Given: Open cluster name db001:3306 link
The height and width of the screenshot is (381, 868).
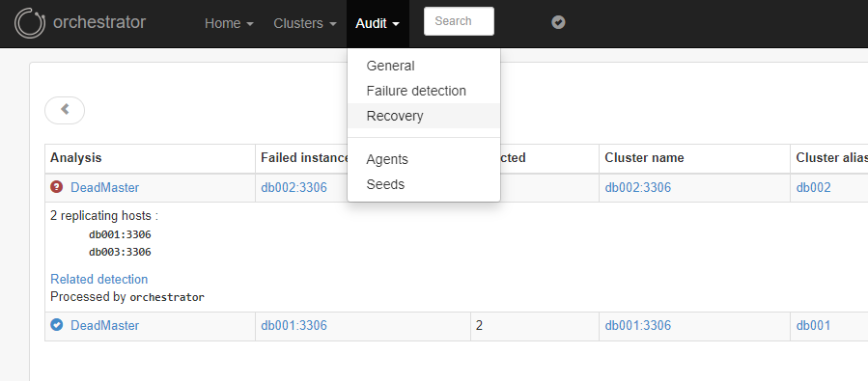Looking at the screenshot, I should coord(637,325).
